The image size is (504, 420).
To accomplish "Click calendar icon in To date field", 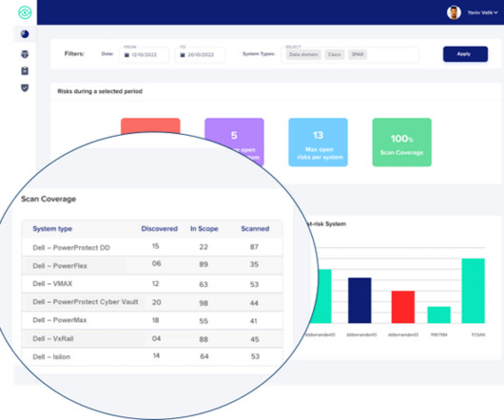I will 183,55.
